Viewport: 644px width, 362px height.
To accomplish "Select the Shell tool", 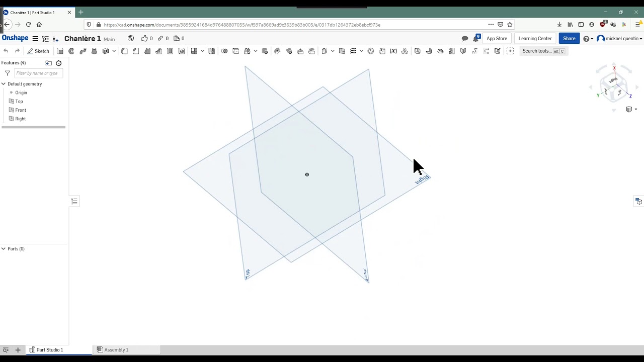I will (170, 51).
